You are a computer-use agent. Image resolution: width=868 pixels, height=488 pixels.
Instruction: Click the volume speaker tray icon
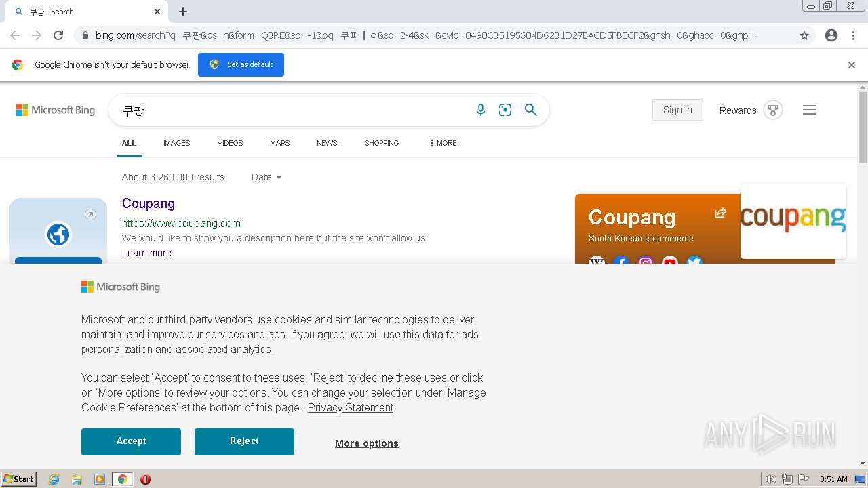(x=771, y=479)
